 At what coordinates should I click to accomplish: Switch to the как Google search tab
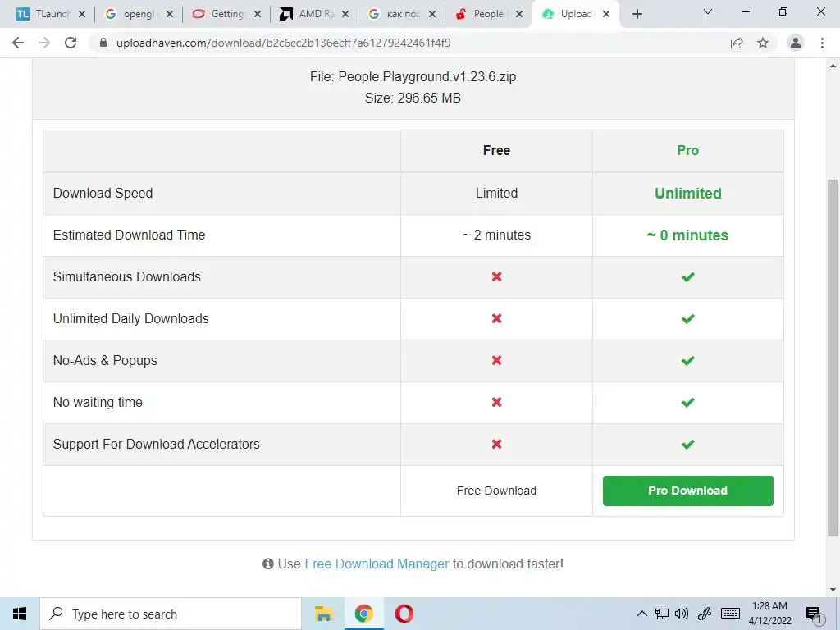396,14
